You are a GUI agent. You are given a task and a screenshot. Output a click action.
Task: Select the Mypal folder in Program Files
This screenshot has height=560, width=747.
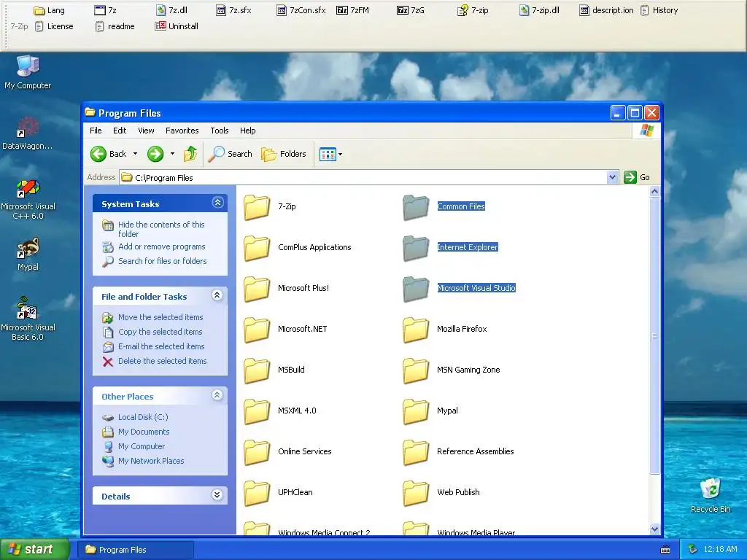[x=430, y=411]
